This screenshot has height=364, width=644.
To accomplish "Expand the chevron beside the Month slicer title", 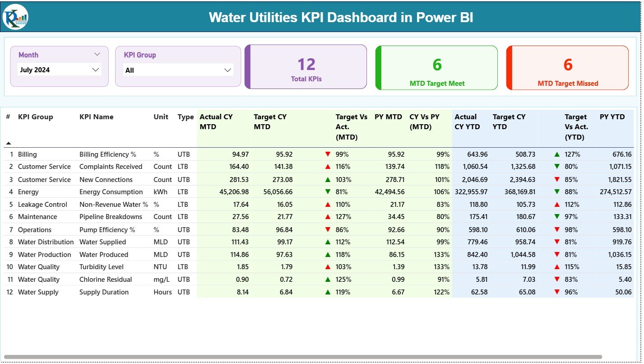I will coord(97,55).
